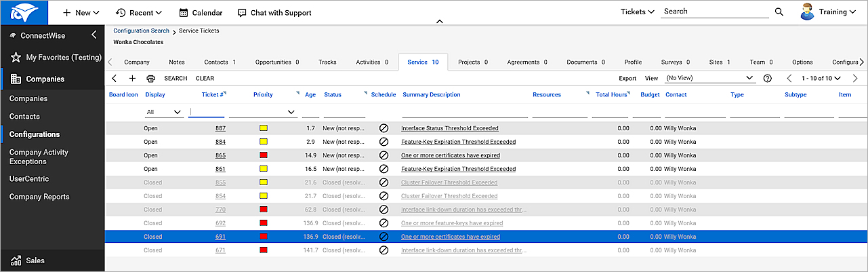Open the help question mark icon
This screenshot has height=272, width=868.
768,79
